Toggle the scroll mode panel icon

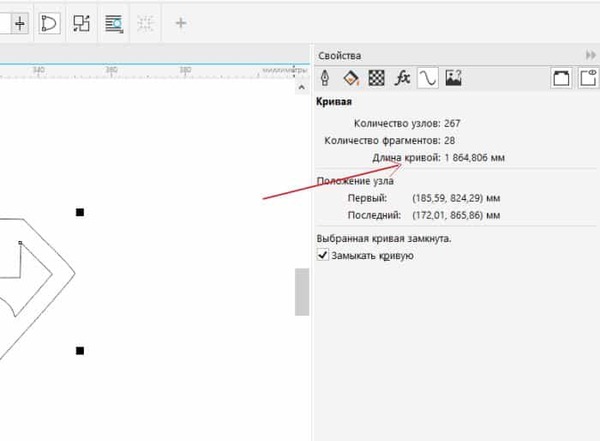pos(562,77)
